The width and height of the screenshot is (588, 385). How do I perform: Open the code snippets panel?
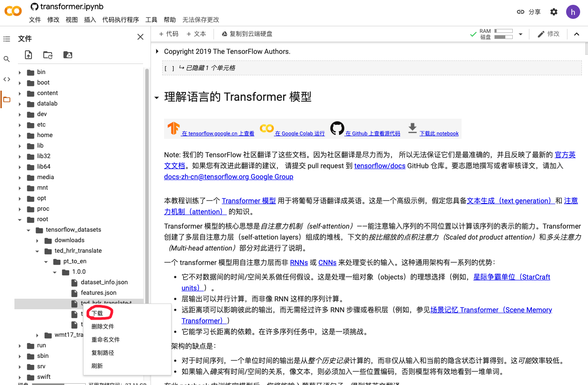[x=7, y=79]
